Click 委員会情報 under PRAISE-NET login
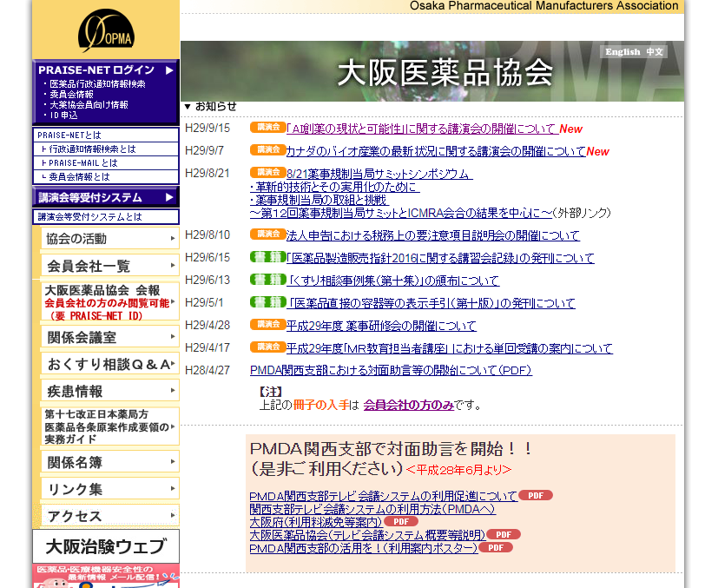Viewport: 718px width, 588px height. [x=71, y=95]
